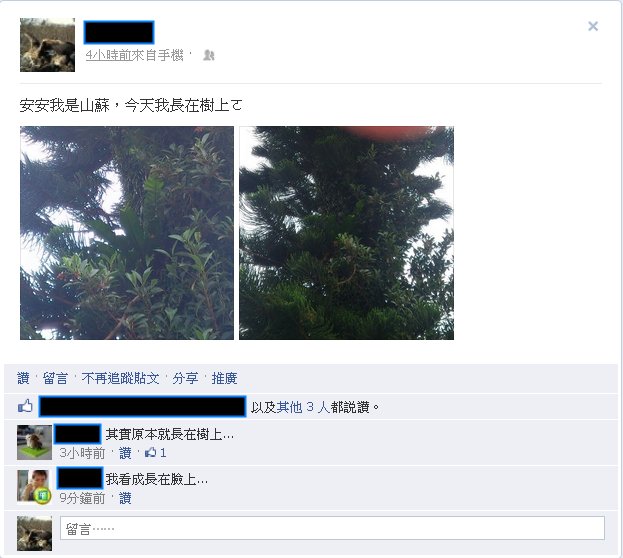The image size is (623, 558).
Task: Focus the 留言 comment input field
Action: (332, 528)
